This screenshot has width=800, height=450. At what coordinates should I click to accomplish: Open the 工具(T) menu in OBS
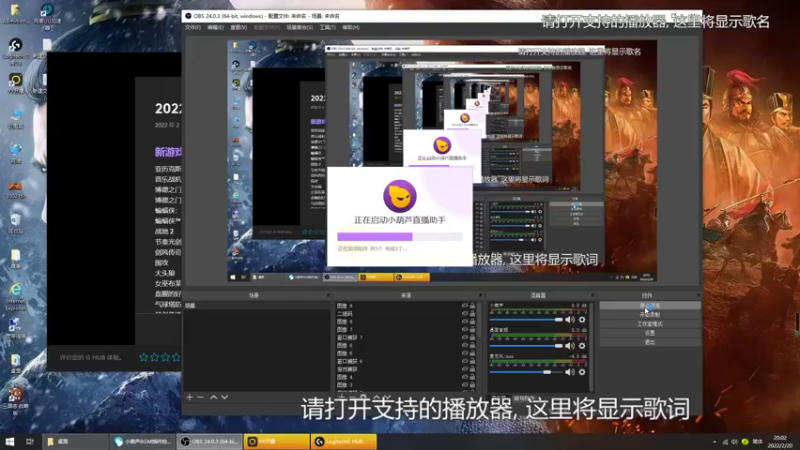pyautogui.click(x=328, y=27)
